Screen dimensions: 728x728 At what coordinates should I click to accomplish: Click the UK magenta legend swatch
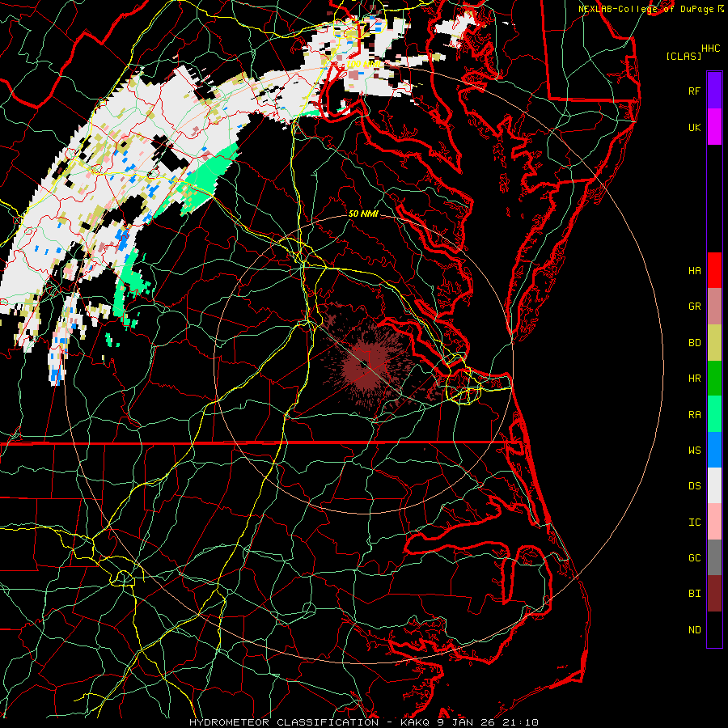click(714, 127)
